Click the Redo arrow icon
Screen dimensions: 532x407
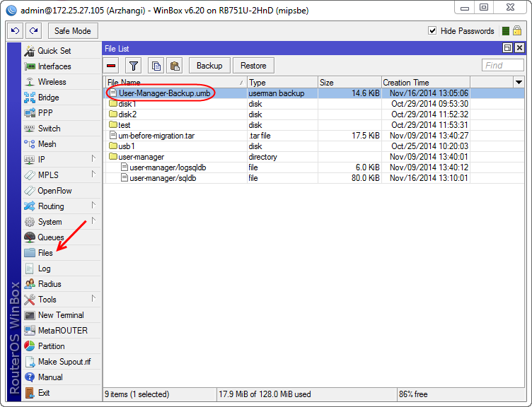33,31
